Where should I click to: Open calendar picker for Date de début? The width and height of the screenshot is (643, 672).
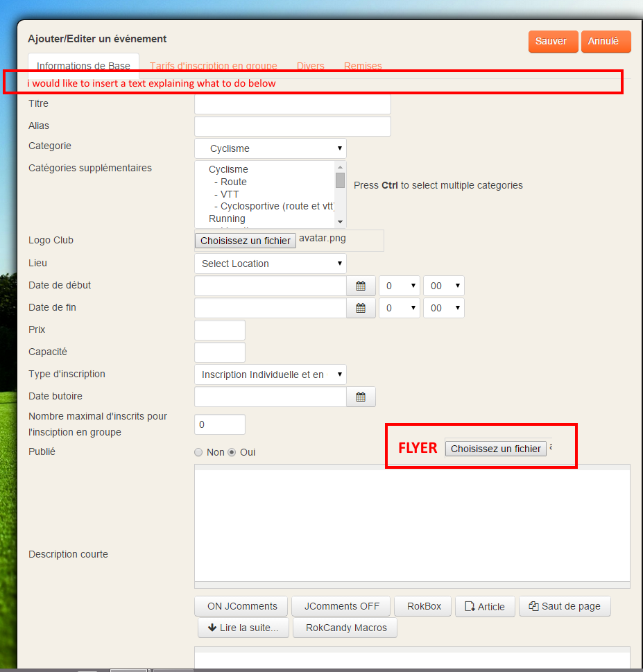tap(361, 286)
